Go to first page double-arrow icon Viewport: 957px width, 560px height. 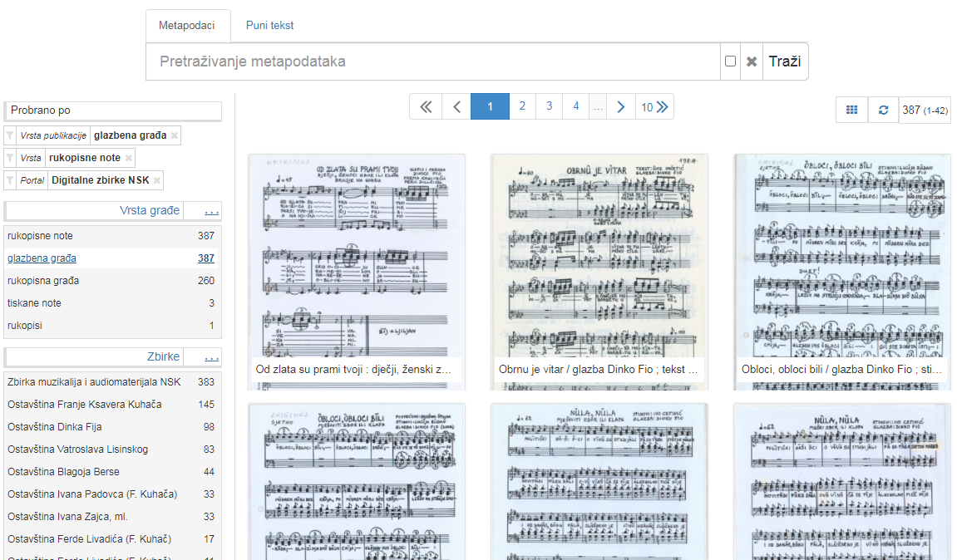coord(426,106)
